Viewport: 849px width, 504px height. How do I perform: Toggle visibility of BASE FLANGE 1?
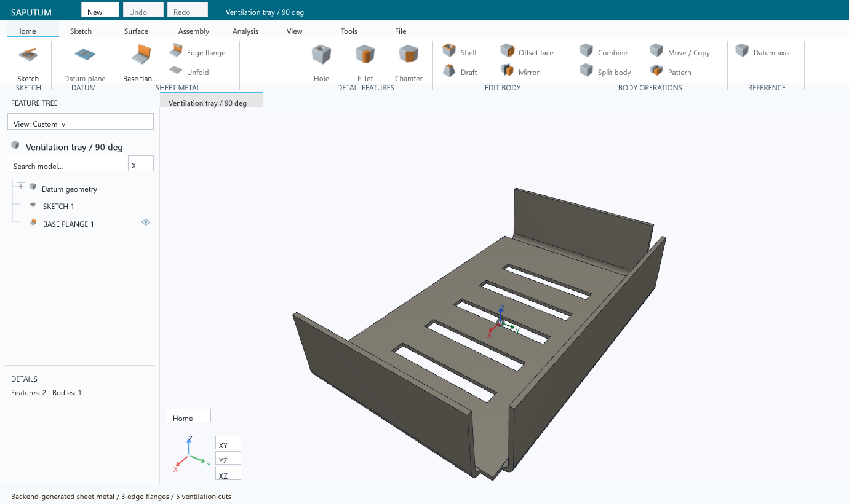pyautogui.click(x=146, y=222)
